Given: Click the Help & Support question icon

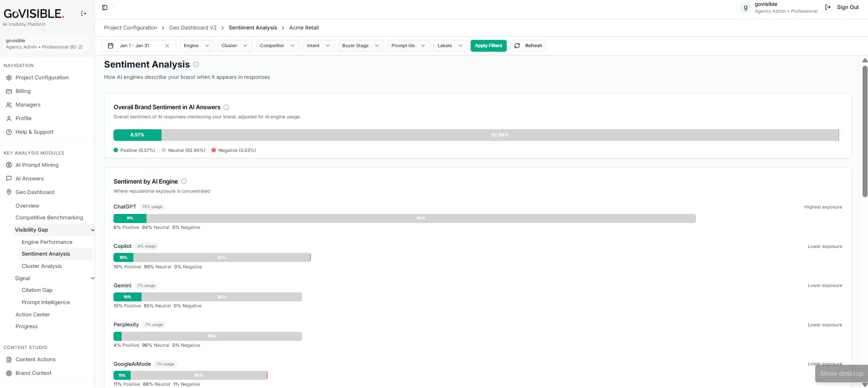Looking at the screenshot, I should pos(9,132).
